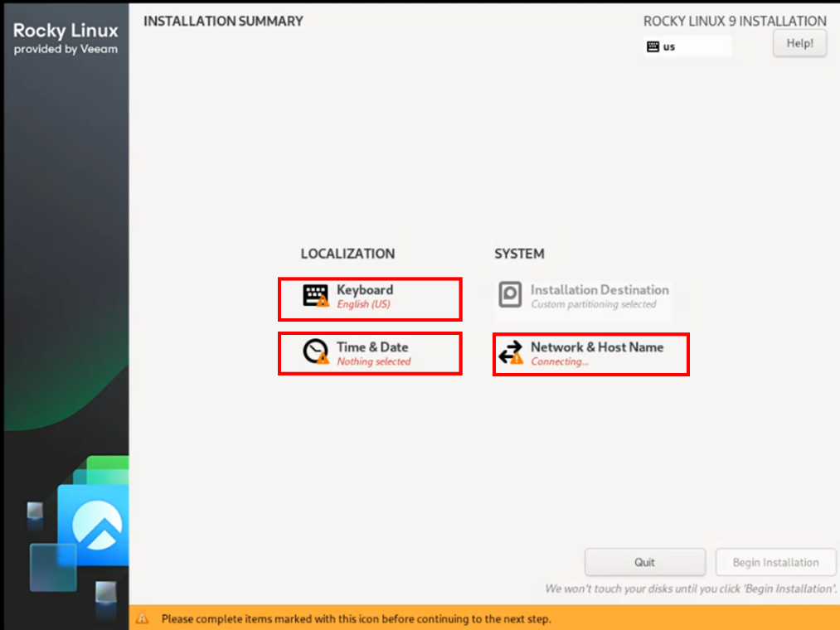Viewport: 840px width, 630px height.
Task: Click the warning icon in the orange bar
Action: coord(142,618)
